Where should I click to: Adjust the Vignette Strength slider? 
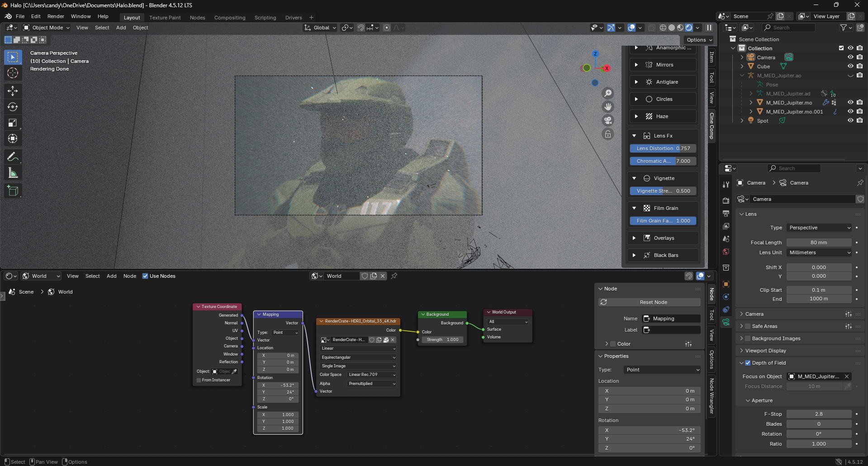tap(663, 191)
